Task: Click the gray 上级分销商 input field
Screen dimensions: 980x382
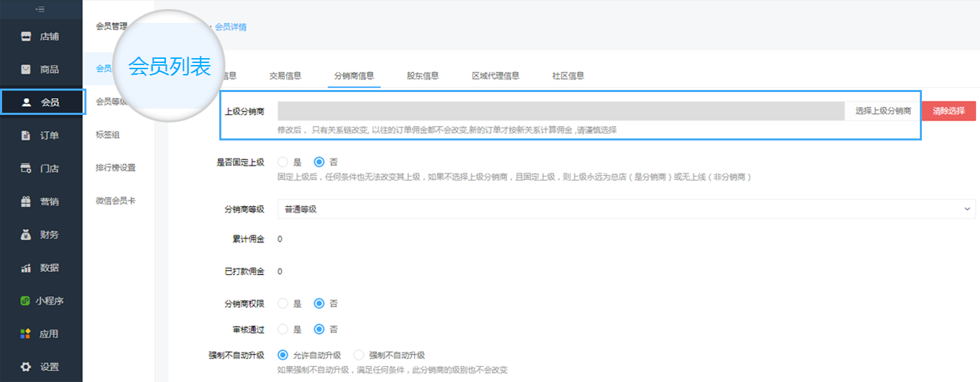Action: [561, 111]
